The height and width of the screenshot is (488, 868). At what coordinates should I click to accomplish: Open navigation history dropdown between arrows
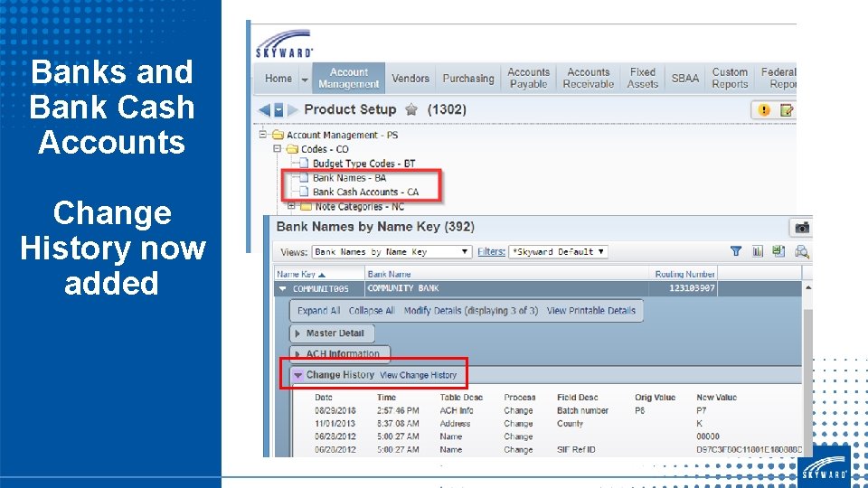click(x=279, y=109)
